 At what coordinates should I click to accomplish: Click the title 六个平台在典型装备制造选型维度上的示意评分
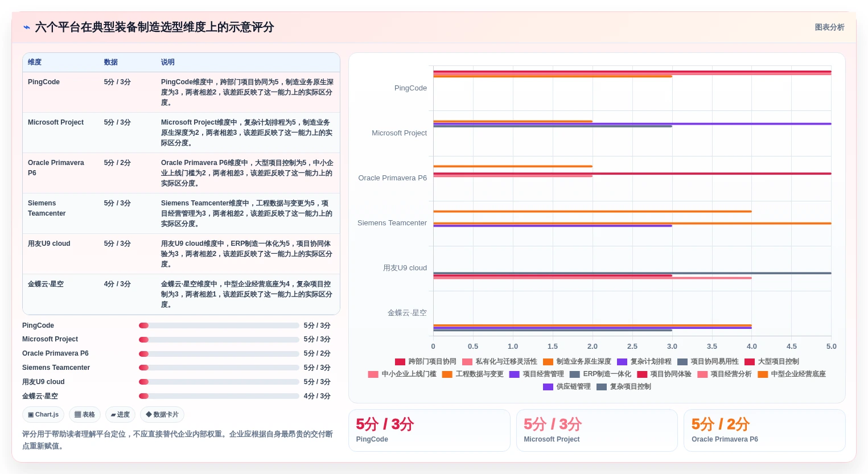154,27
